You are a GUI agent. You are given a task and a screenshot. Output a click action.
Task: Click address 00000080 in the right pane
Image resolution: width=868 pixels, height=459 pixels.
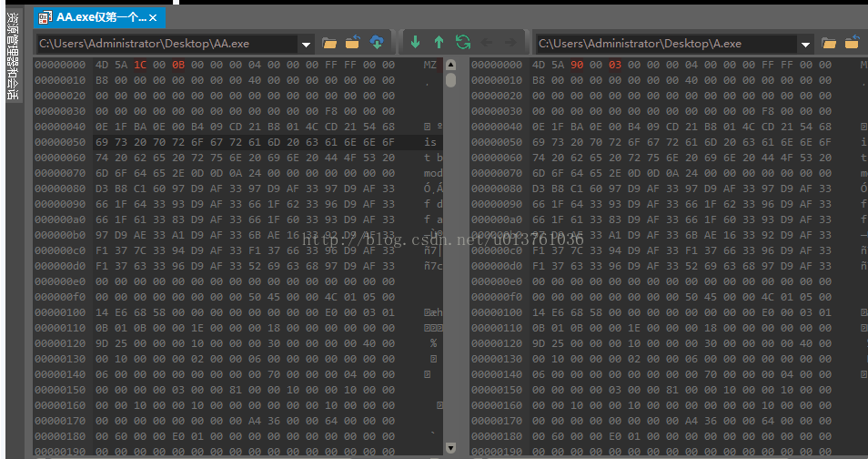(x=497, y=189)
